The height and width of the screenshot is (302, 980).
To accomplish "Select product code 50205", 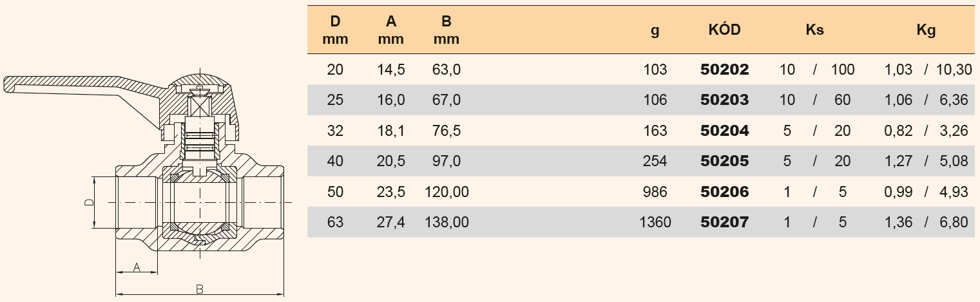I will click(x=724, y=161).
